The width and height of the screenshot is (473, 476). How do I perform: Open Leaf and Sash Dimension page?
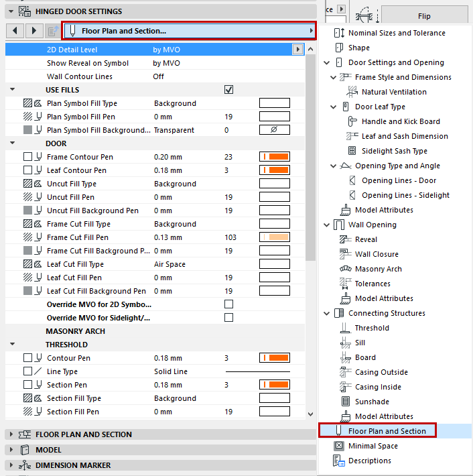pos(405,136)
